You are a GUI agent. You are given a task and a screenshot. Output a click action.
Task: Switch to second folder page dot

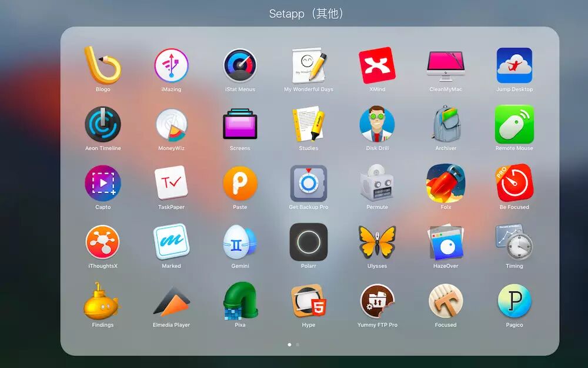click(x=298, y=344)
